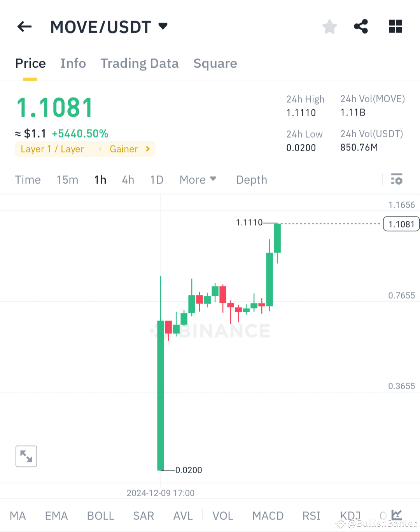Open the share icon
The height and width of the screenshot is (532, 420).
(361, 26)
